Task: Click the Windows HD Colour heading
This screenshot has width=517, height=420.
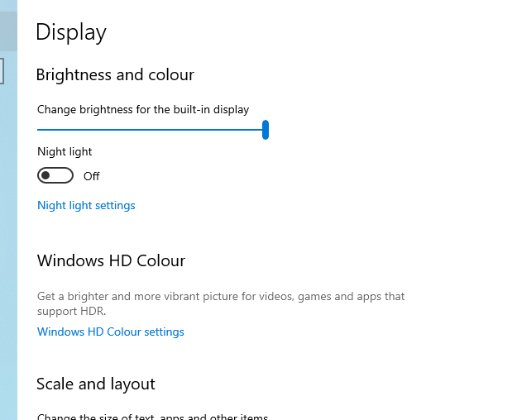Action: click(x=111, y=260)
